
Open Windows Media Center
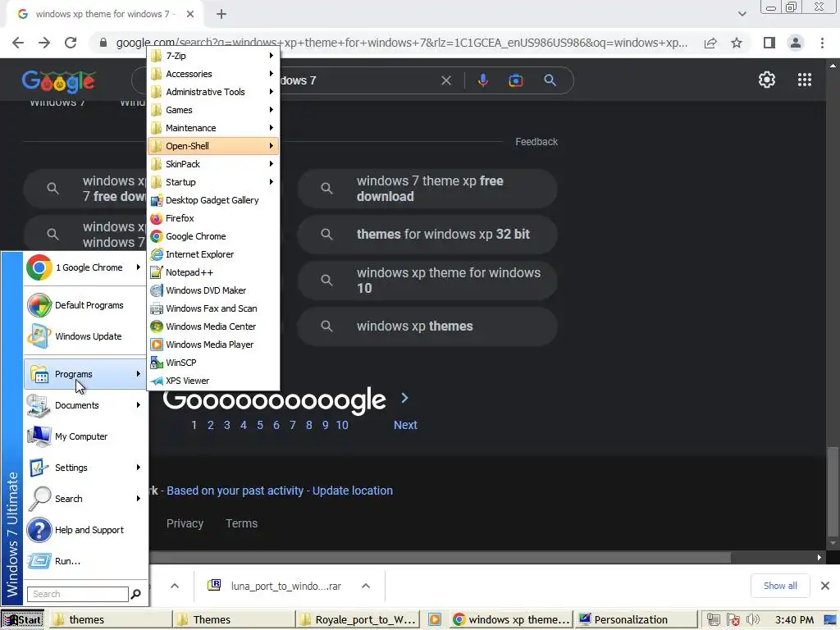click(x=213, y=326)
